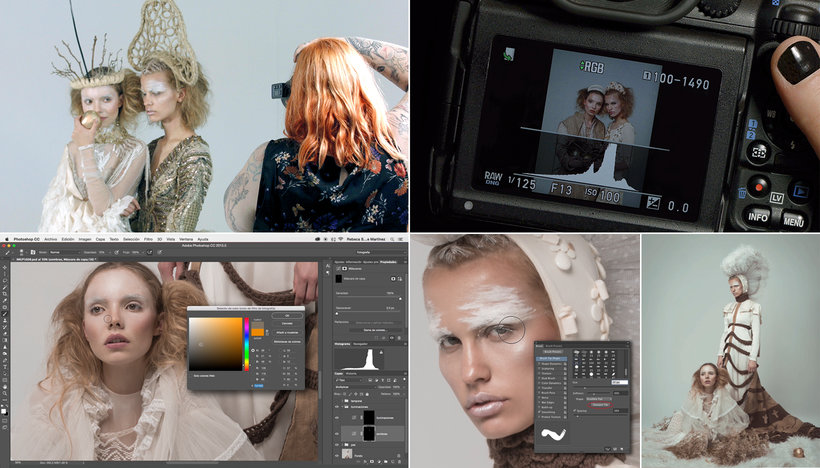Click Bibliotecas de colores button
This screenshot has width=820, height=468.
pyautogui.click(x=287, y=341)
